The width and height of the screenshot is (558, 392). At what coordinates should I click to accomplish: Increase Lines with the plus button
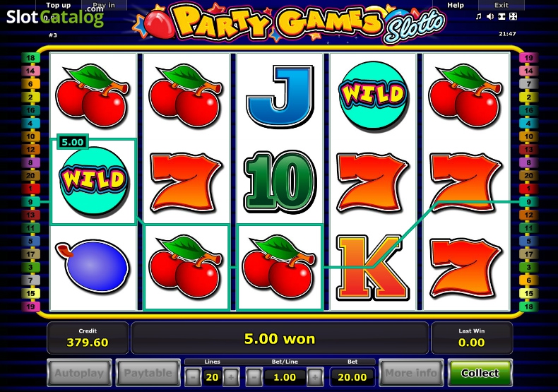click(231, 376)
